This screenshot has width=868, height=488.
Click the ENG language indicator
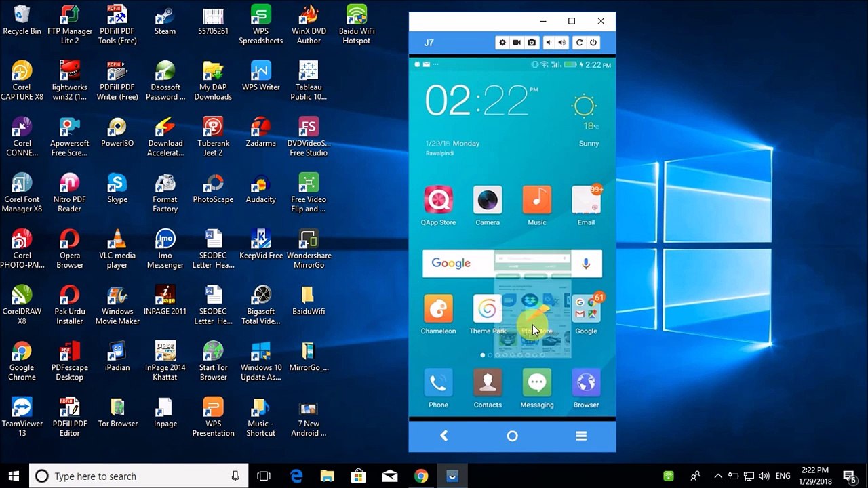point(783,476)
